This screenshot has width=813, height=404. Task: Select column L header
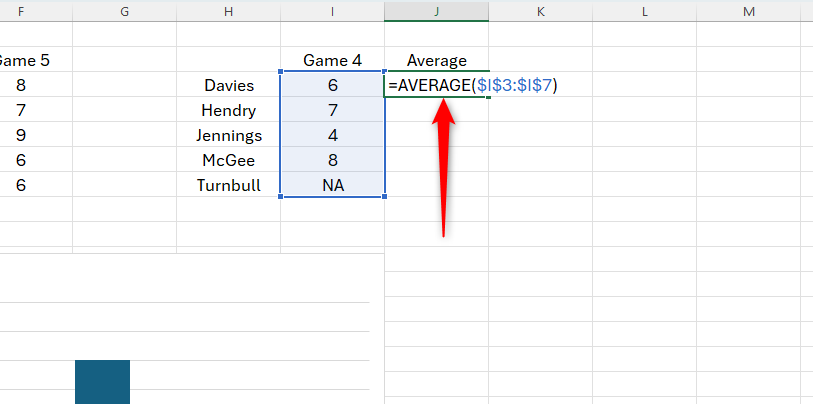[644, 11]
